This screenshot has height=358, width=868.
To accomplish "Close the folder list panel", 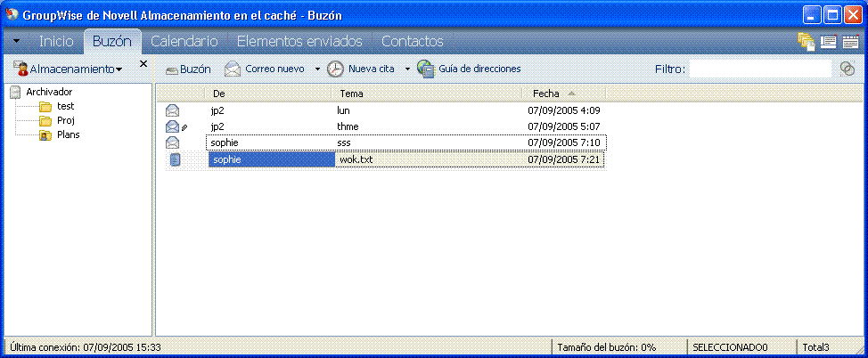I will click(x=143, y=63).
